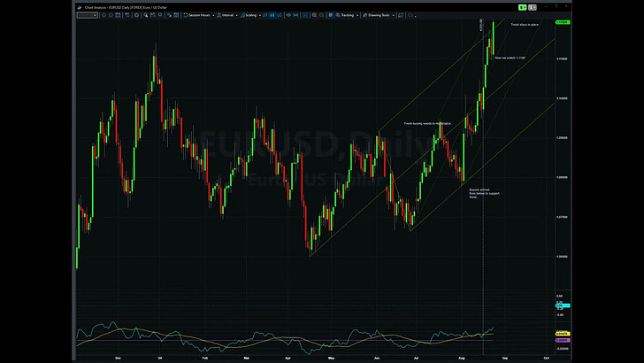
Task: Click the bar spacing increase icon
Action: pos(295,15)
